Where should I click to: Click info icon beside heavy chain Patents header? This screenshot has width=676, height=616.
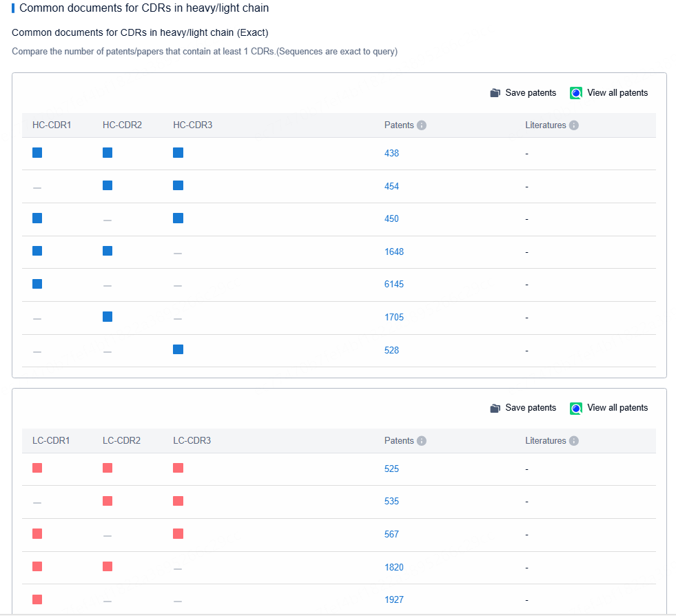point(422,125)
